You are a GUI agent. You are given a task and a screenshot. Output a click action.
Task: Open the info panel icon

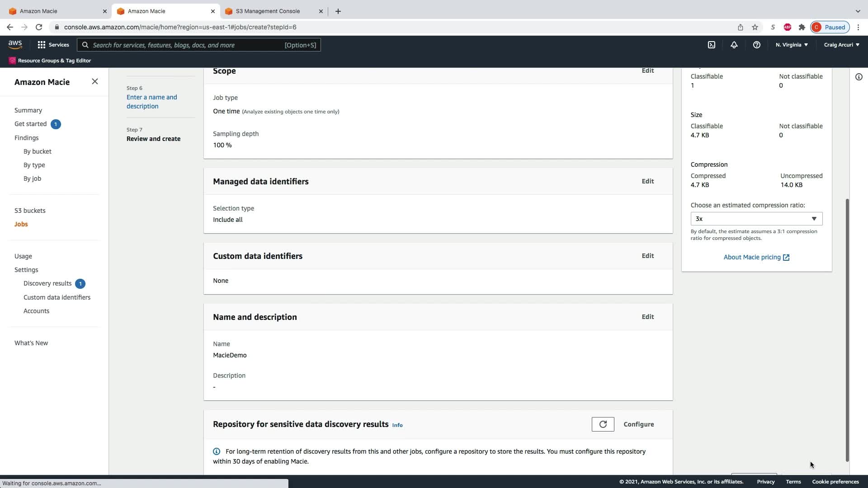click(x=859, y=77)
